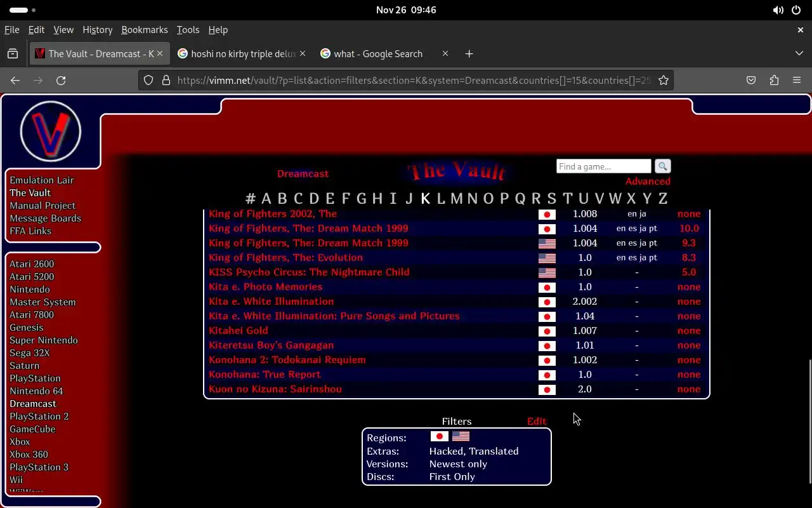This screenshot has height=508, width=812.
Task: Click the Japan flag in the Filters Regions row
Action: coord(439,436)
